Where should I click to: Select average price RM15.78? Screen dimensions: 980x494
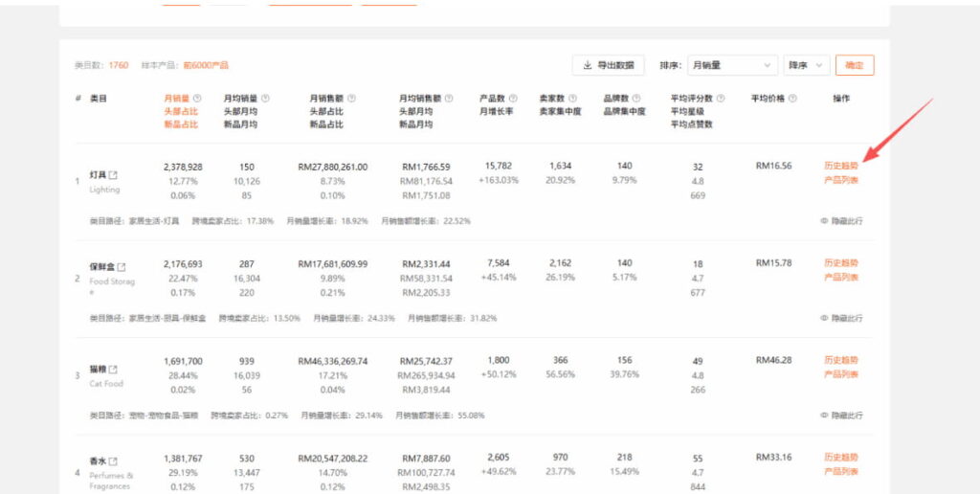click(x=773, y=262)
